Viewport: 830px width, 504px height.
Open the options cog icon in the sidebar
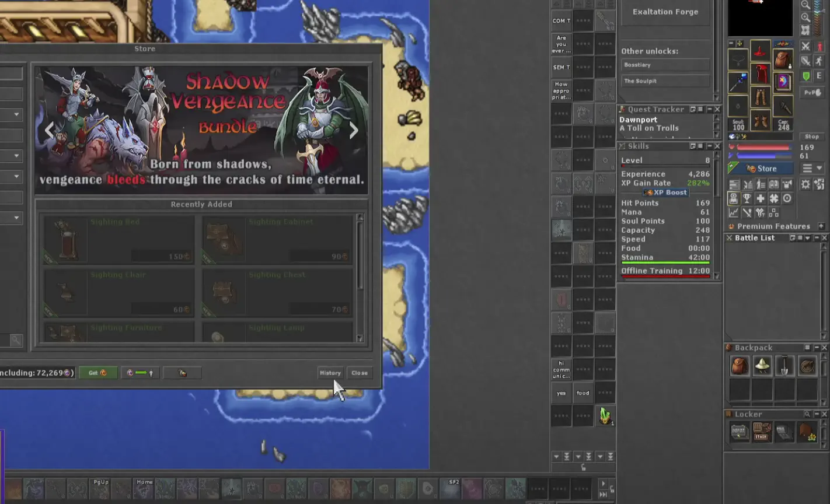[805, 184]
